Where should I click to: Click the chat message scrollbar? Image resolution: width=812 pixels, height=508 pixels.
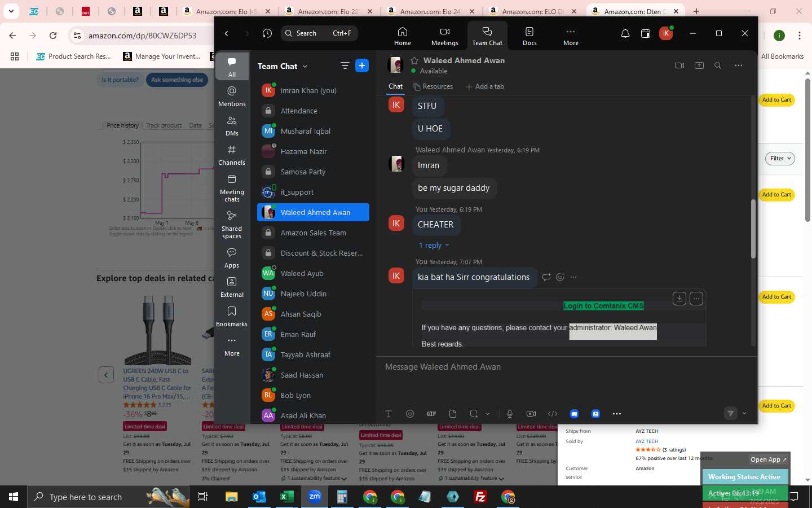pos(753,229)
